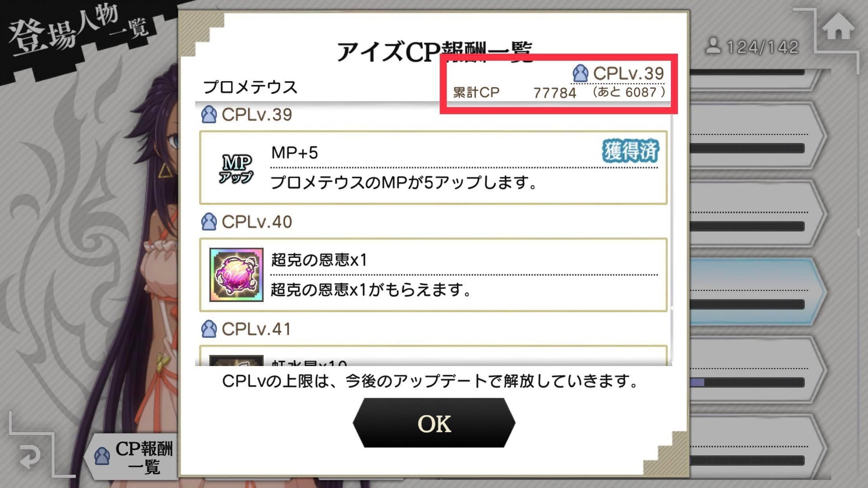Tap the CP icon in the status box

(580, 73)
